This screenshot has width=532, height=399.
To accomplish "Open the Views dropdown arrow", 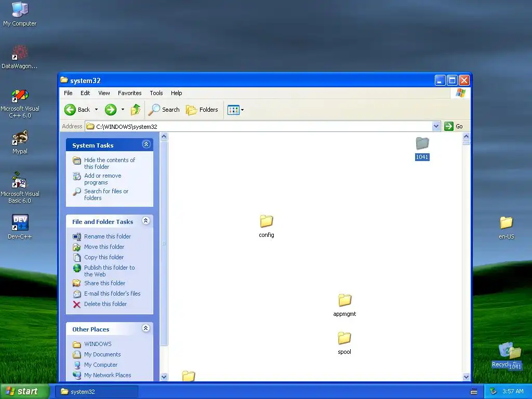I will pyautogui.click(x=242, y=110).
